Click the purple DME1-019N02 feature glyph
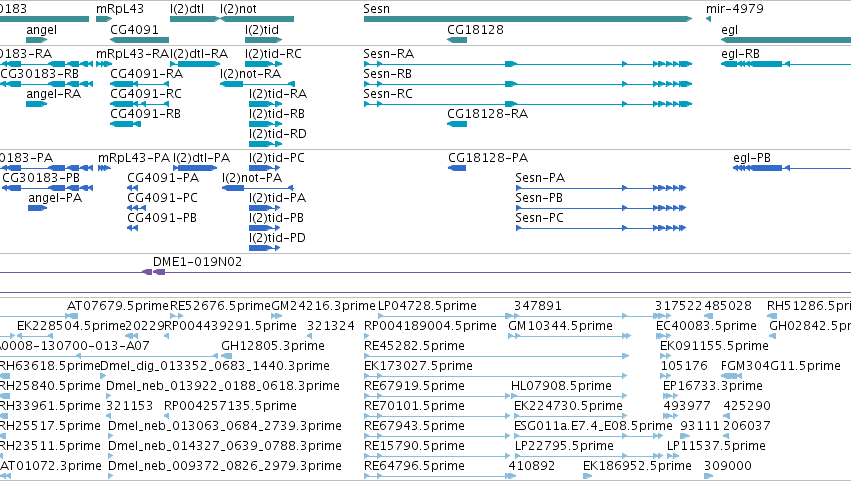The height and width of the screenshot is (481, 851). coord(154,272)
